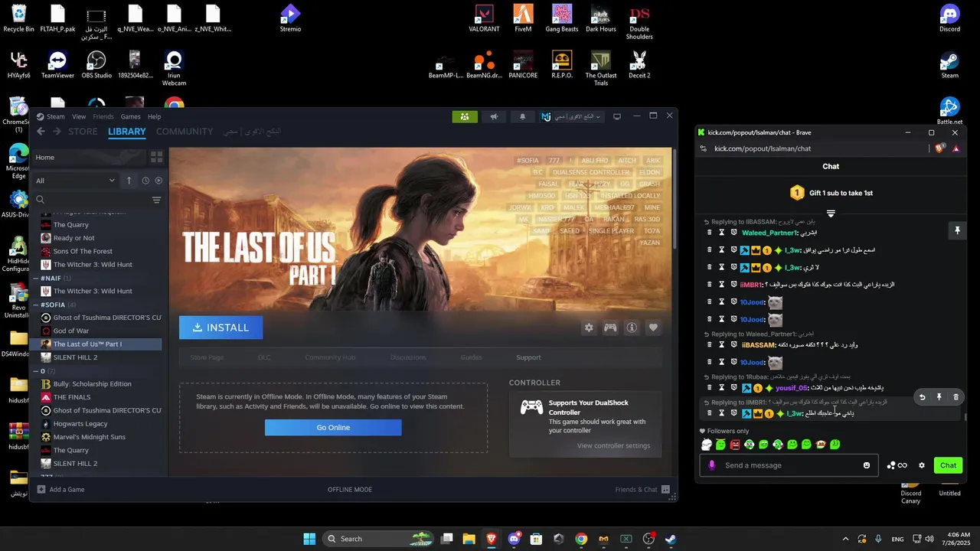
Task: Open collections grid view icon beside Home
Action: 156,157
